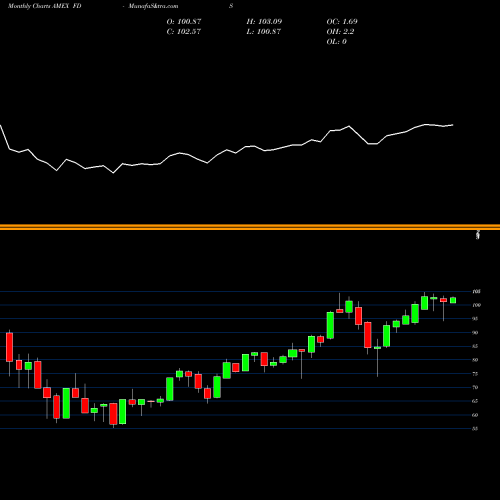Screen dimensions: 500x500
Task: Click the open price value O: 100.87
Action: tap(184, 22)
